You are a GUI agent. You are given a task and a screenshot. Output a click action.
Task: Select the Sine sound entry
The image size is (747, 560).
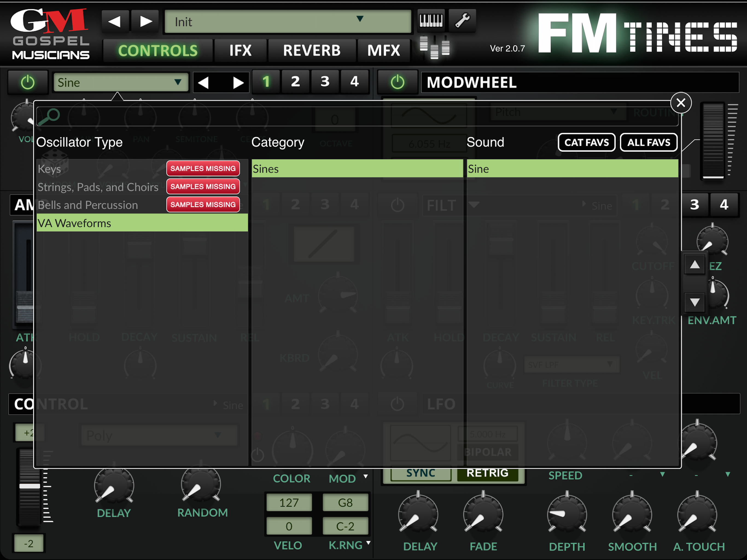click(x=572, y=168)
